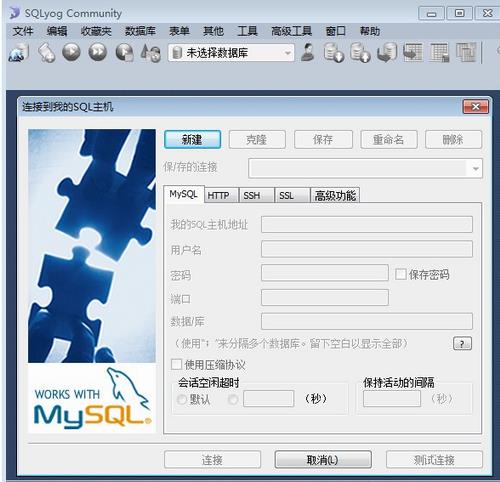
Task: Click the new connection toolbar icon
Action: coord(18,53)
